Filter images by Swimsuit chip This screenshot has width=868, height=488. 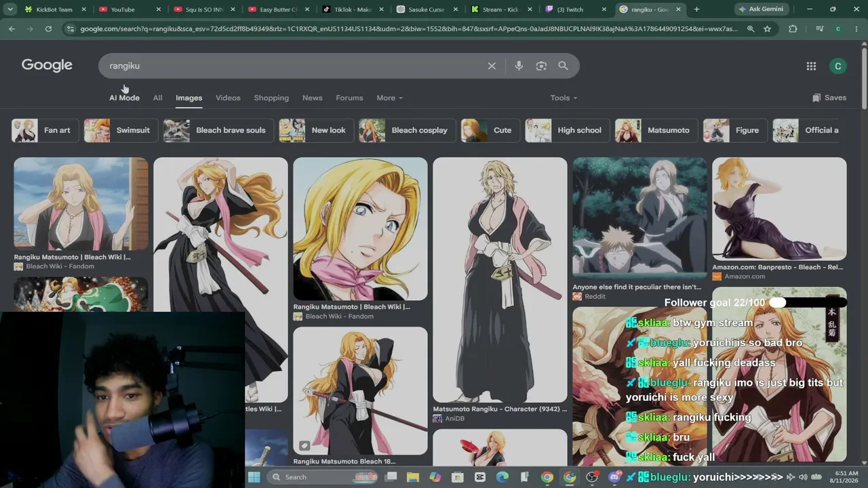click(x=121, y=130)
